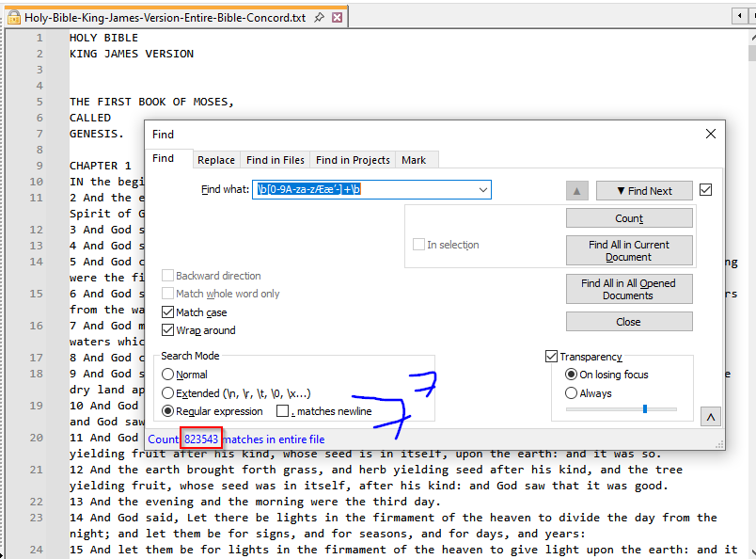Uncheck the Wrap around checkbox

pos(167,330)
